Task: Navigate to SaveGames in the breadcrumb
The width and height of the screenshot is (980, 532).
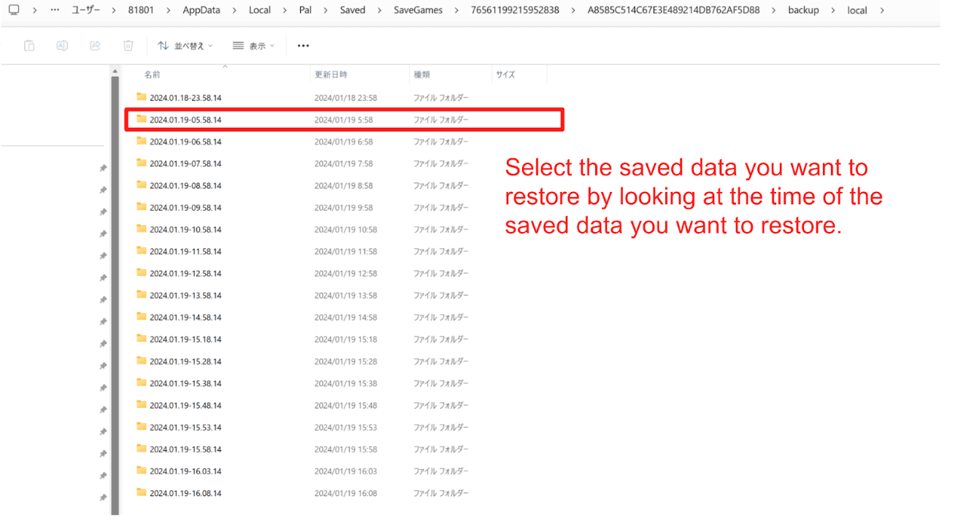Action: [x=418, y=10]
